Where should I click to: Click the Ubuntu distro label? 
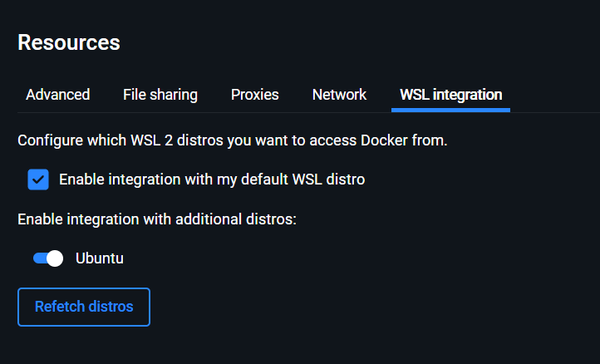click(100, 258)
